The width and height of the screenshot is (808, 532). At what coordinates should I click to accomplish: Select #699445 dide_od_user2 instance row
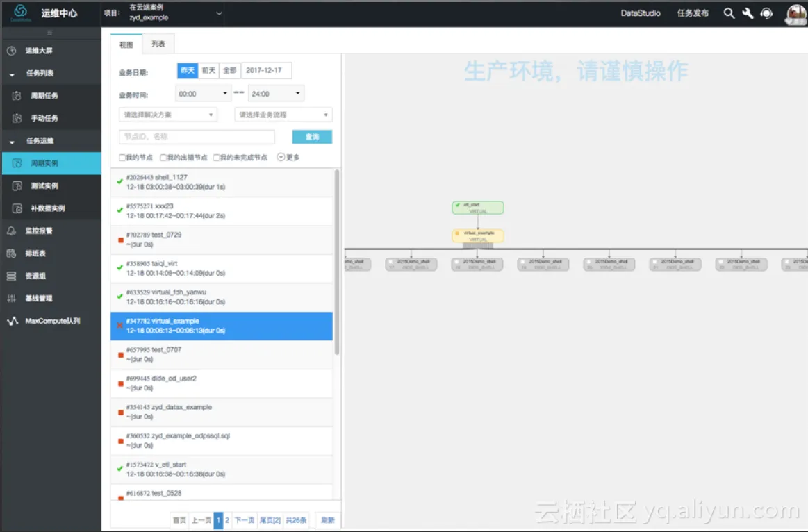point(222,383)
